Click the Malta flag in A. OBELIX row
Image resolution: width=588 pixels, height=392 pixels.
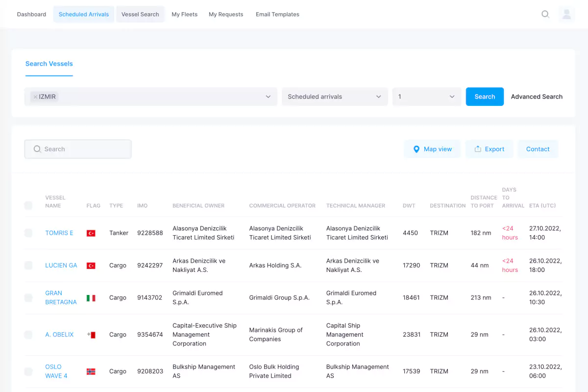[91, 335]
